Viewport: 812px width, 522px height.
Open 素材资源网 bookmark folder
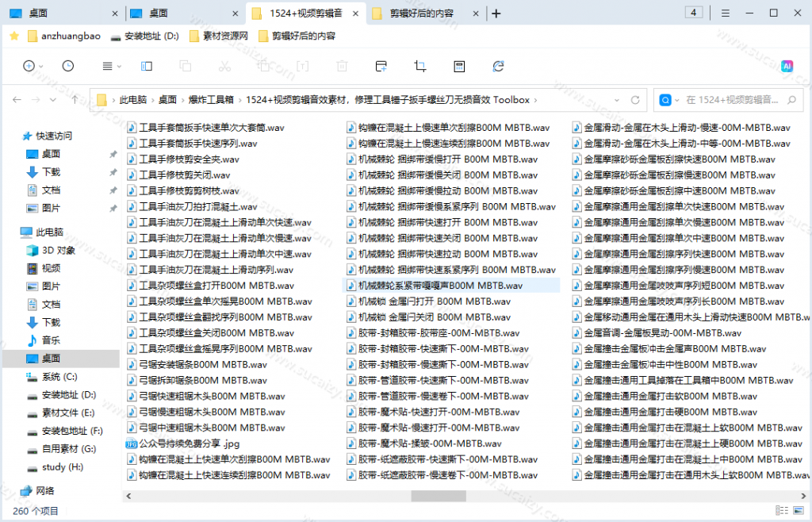(x=219, y=36)
